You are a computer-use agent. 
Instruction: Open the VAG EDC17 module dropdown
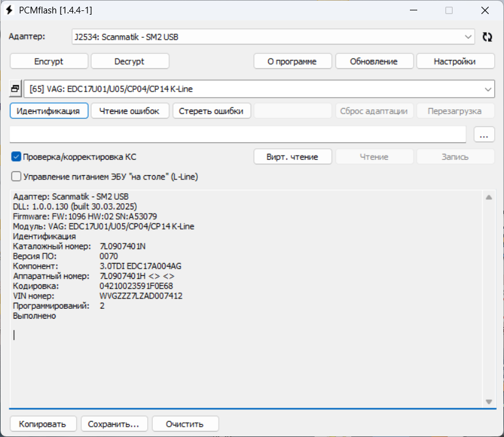[488, 89]
